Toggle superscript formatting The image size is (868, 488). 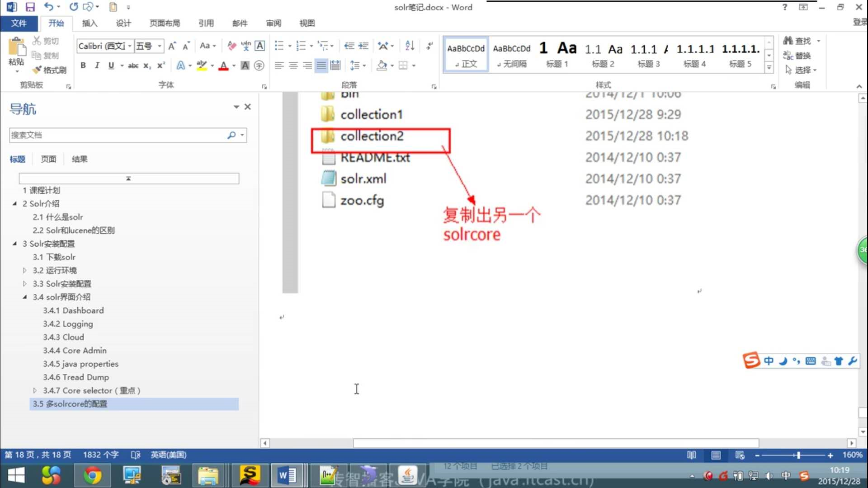(161, 66)
